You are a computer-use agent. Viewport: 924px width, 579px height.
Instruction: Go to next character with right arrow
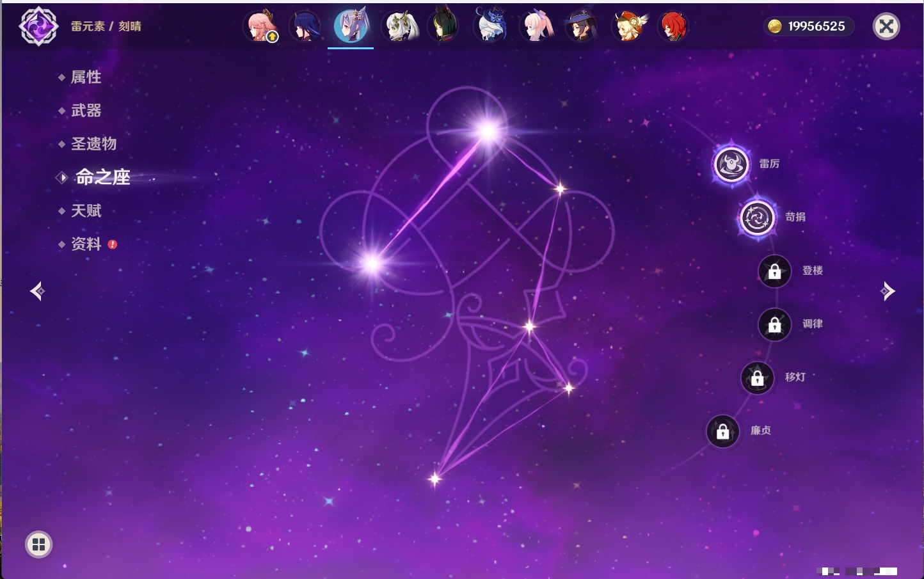click(888, 291)
